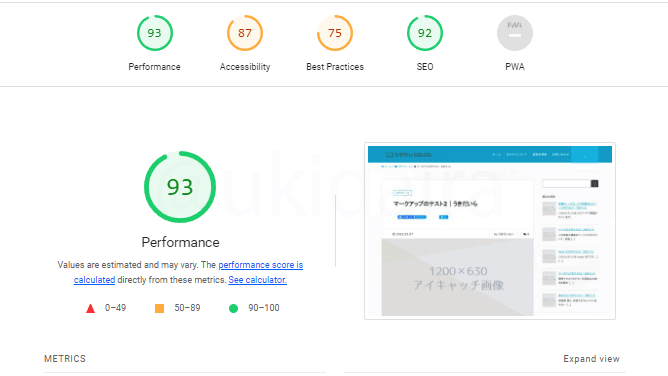Click the METRICS section heading

tap(65, 359)
